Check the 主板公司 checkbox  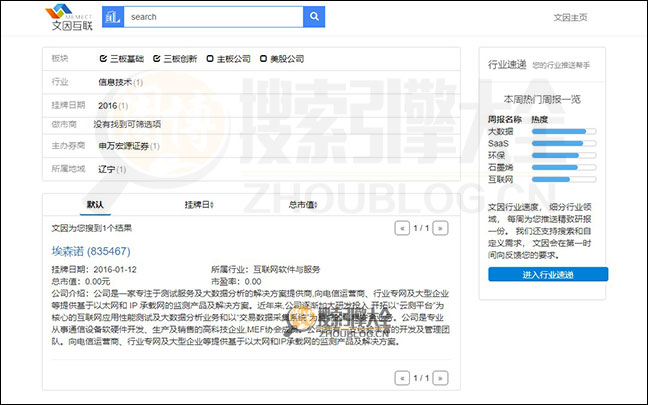tap(210, 59)
